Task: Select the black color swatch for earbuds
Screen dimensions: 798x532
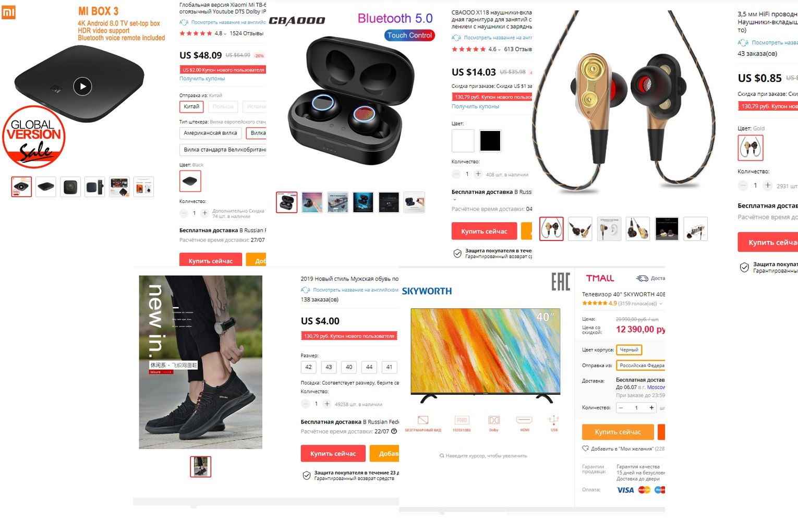Action: click(x=490, y=141)
